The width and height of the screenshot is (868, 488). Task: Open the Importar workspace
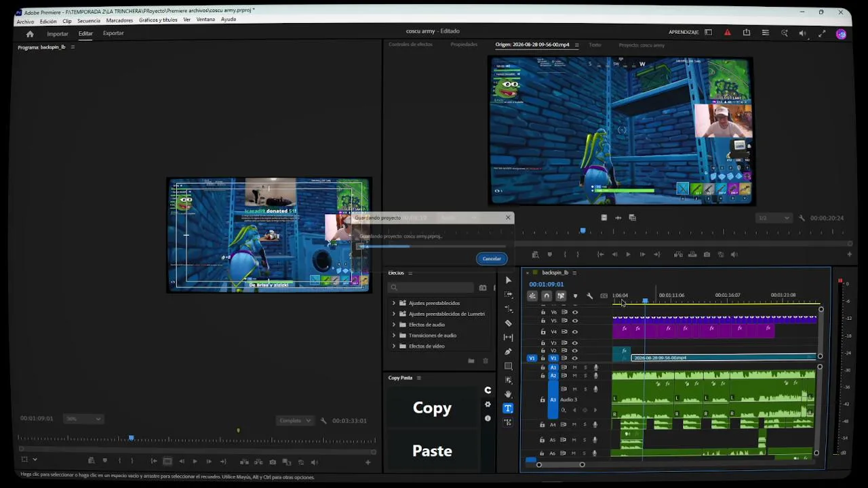pyautogui.click(x=58, y=34)
